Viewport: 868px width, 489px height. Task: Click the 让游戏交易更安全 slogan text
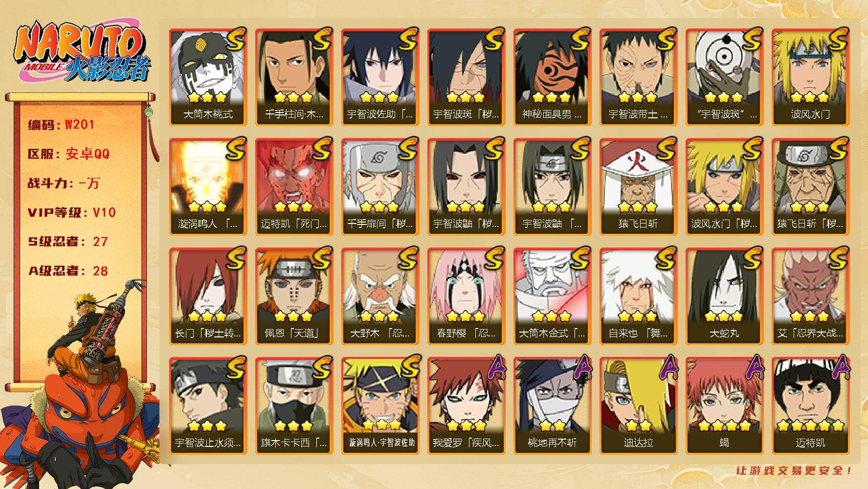tap(795, 470)
